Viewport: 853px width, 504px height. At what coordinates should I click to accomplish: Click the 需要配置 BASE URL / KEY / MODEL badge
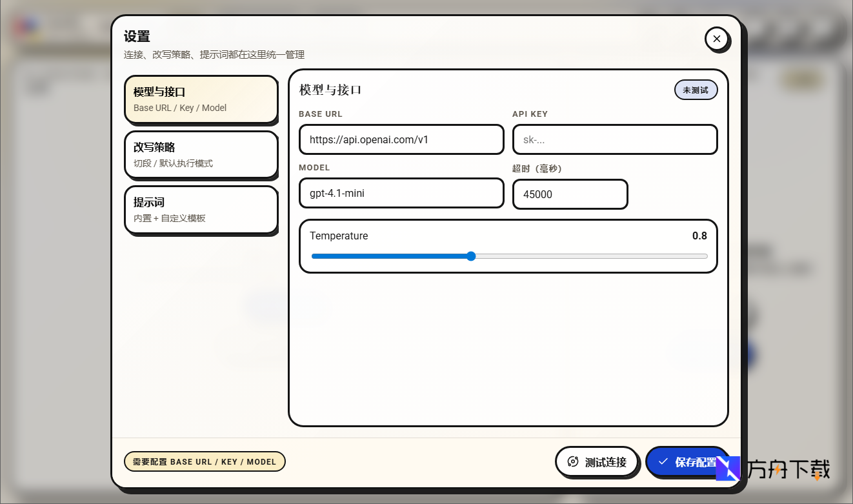click(x=205, y=461)
